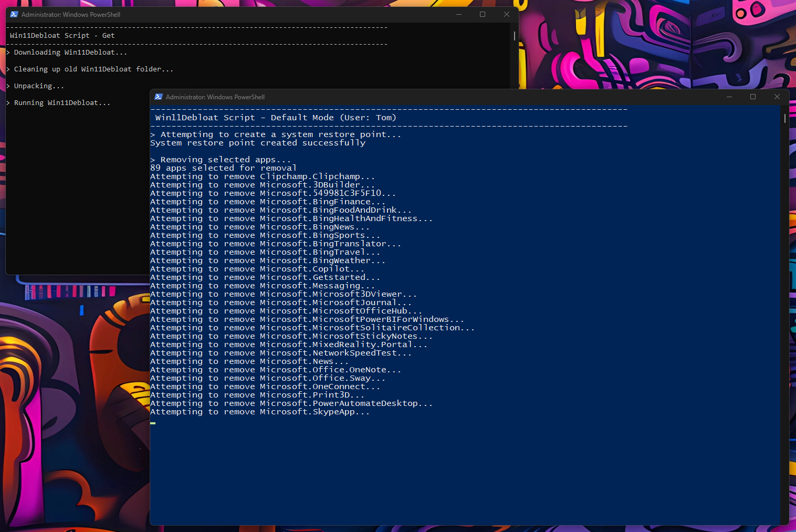Click the Microsoft.SkypeApp removal line
This screenshot has height=532, width=796.
click(260, 412)
